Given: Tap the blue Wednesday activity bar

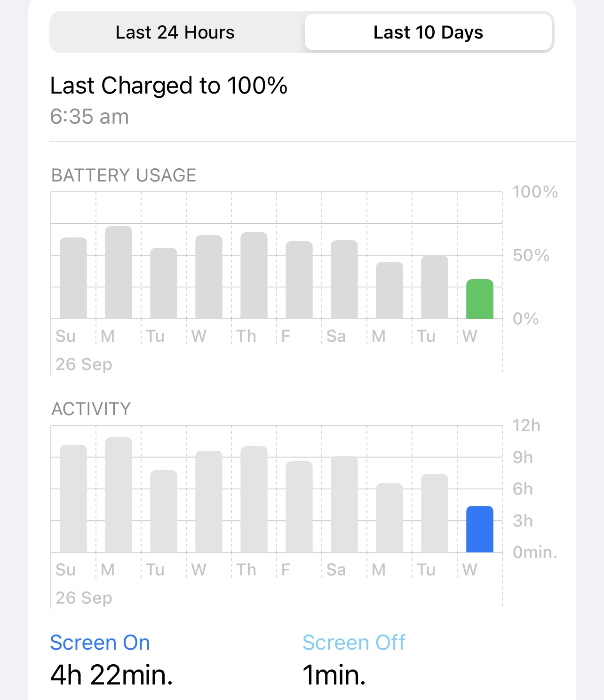Looking at the screenshot, I should tap(479, 529).
